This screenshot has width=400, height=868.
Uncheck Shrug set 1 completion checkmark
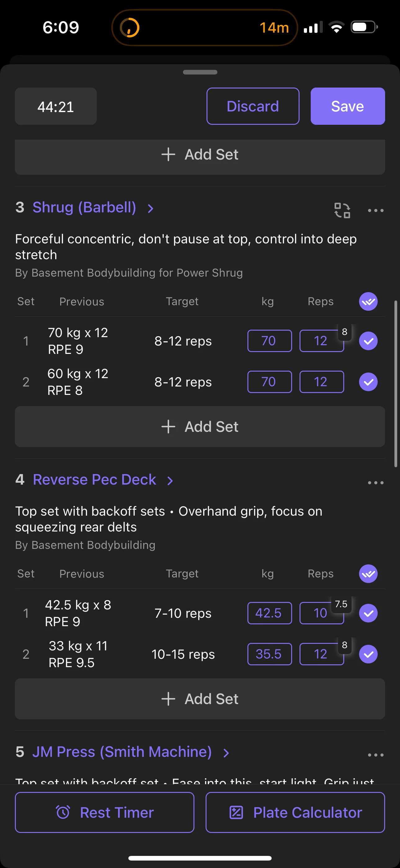(368, 341)
